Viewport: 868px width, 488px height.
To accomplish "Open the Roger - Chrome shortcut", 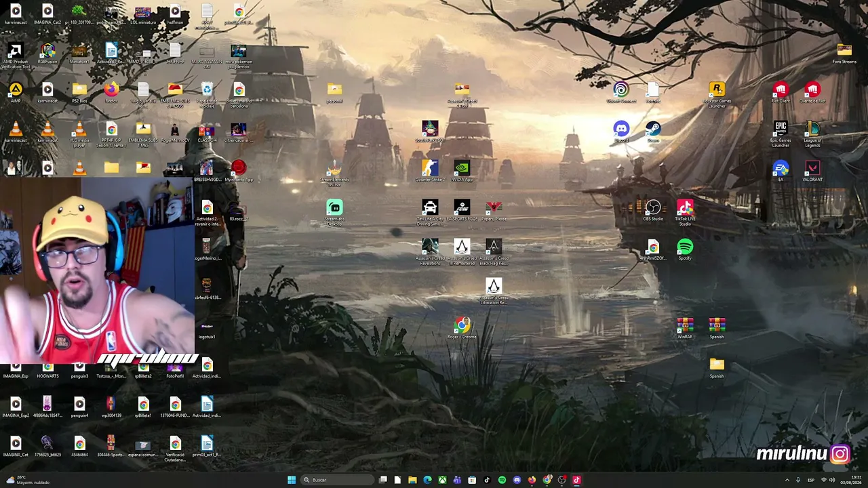I will click(x=462, y=329).
